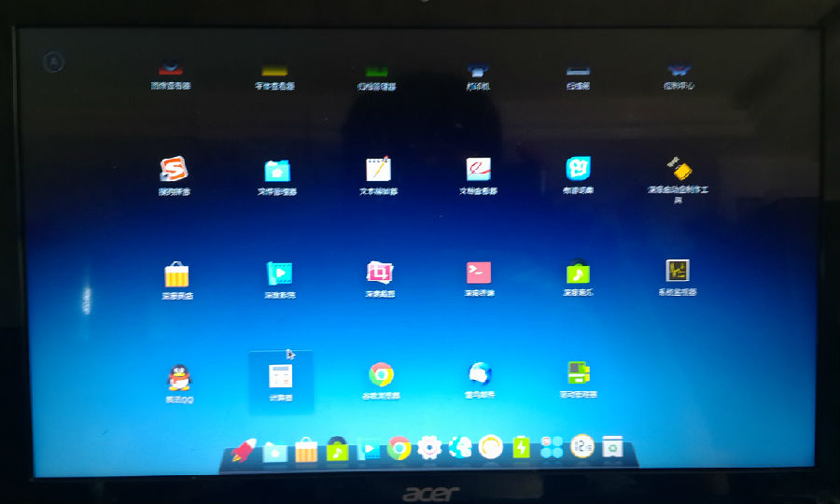Screen dimensions: 840x504
Task: Launch the Deepin boot disk maker tool
Action: [679, 170]
